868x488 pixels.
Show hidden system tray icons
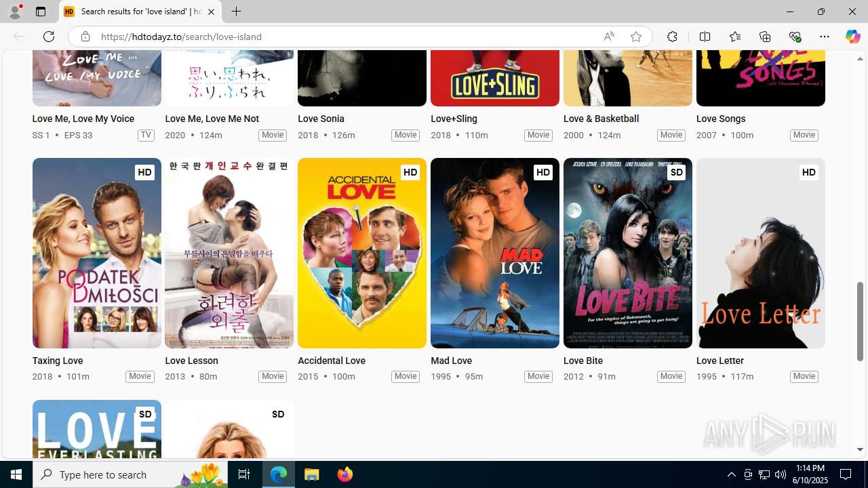click(x=731, y=474)
